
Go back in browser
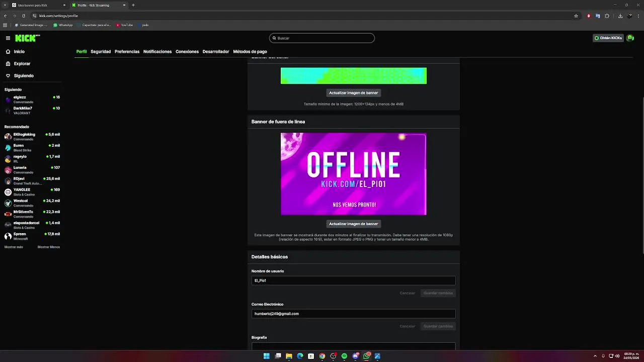point(6,16)
